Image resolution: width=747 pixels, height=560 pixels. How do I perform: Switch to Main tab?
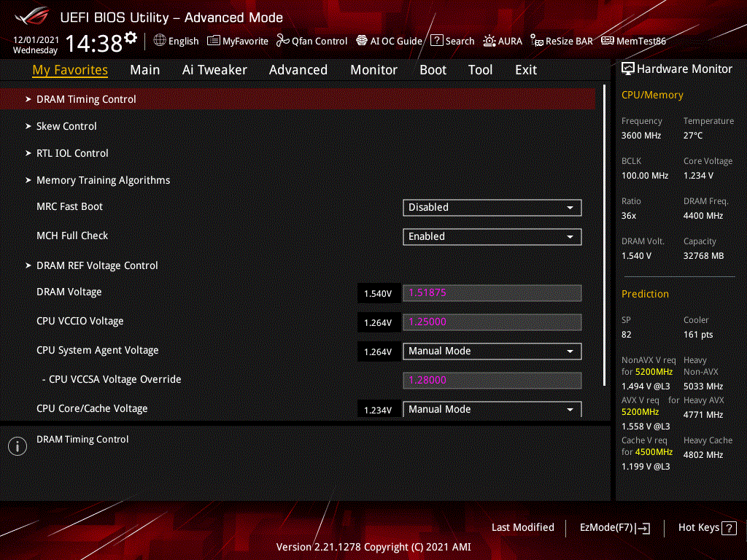click(145, 70)
